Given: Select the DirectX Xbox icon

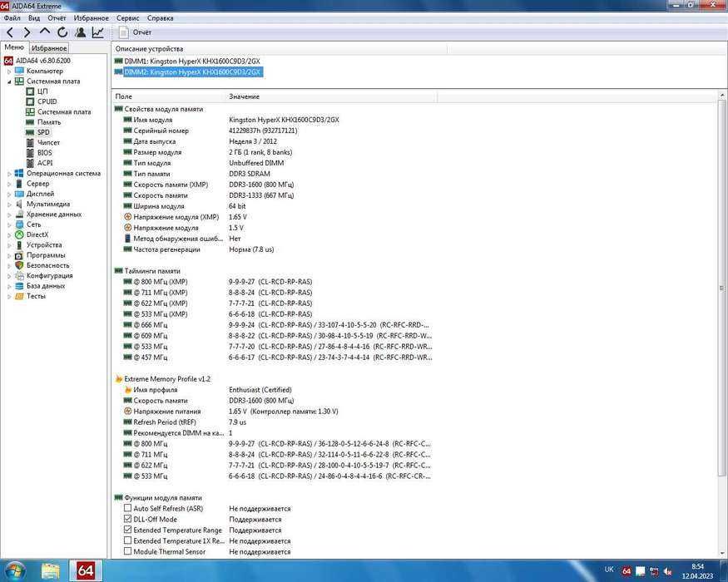Looking at the screenshot, I should click(19, 234).
